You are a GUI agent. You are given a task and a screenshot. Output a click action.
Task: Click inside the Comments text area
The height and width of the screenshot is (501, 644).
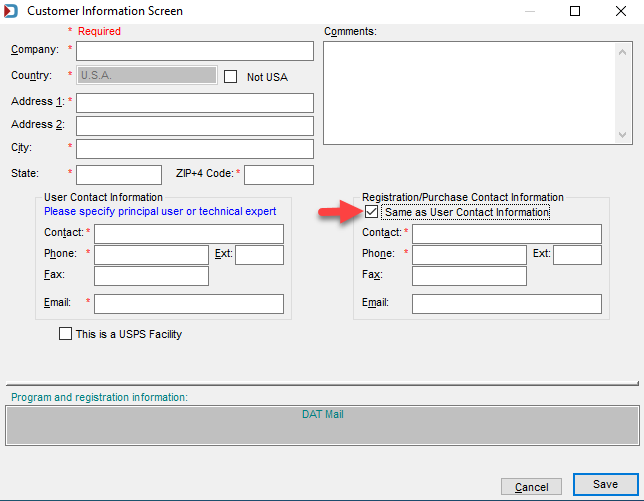click(469, 93)
